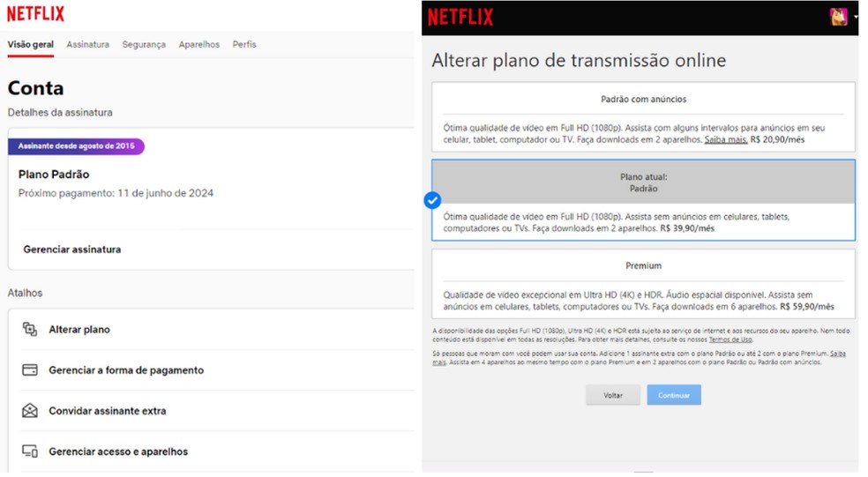The image size is (868, 477).
Task: Select the Premium plan
Action: (643, 284)
